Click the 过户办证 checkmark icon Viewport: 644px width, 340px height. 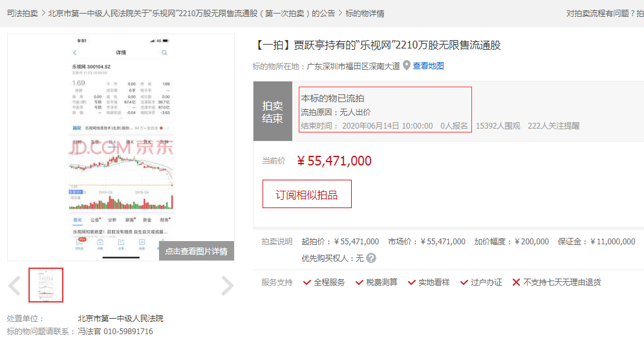point(464,282)
